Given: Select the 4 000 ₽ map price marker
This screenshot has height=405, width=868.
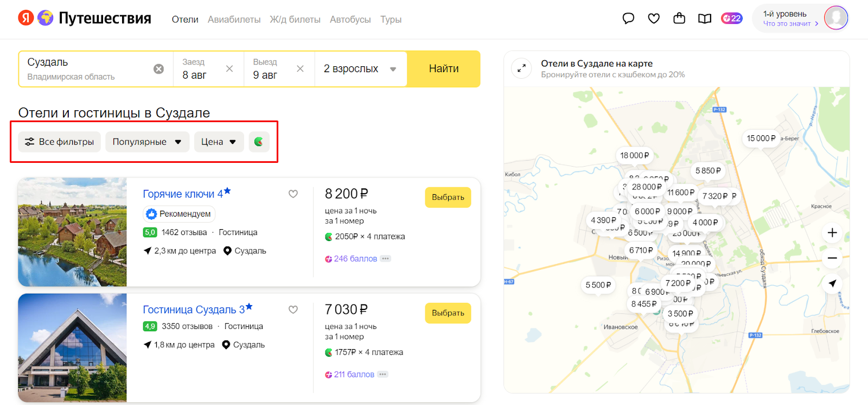Looking at the screenshot, I should point(705,223).
